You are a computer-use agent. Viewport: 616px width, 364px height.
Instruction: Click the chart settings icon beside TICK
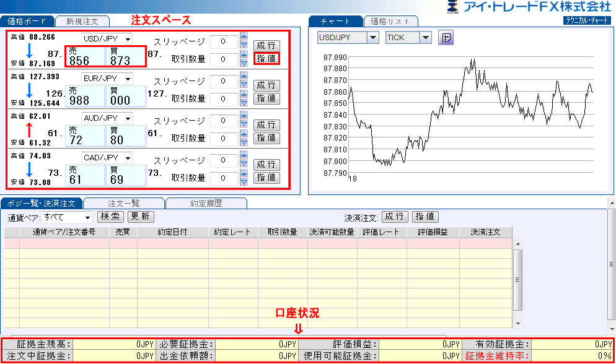[446, 38]
